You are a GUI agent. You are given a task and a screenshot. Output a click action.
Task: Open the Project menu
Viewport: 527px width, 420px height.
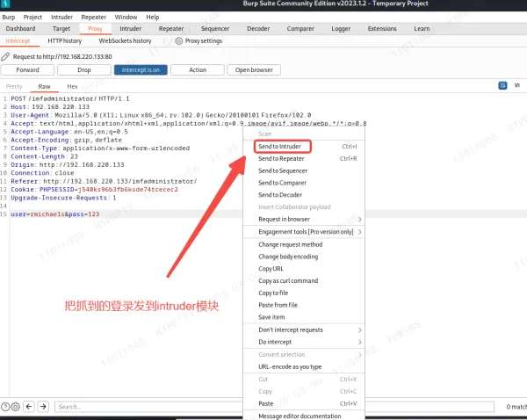32,18
